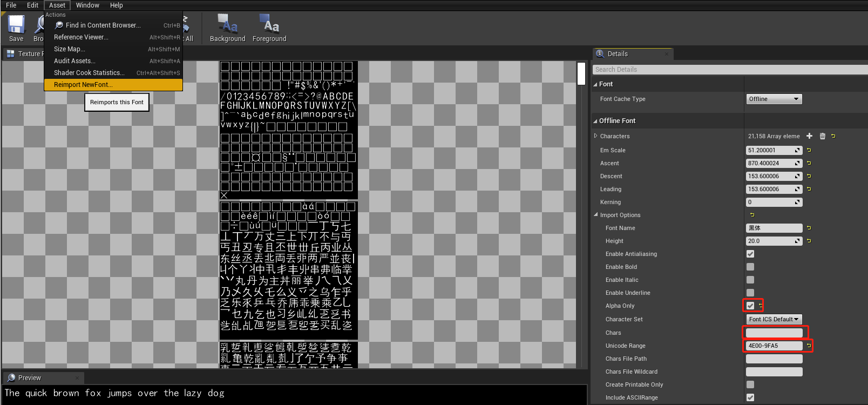Viewport: 868px width, 405px height.
Task: Toggle Enable Underline checkbox
Action: click(x=750, y=293)
